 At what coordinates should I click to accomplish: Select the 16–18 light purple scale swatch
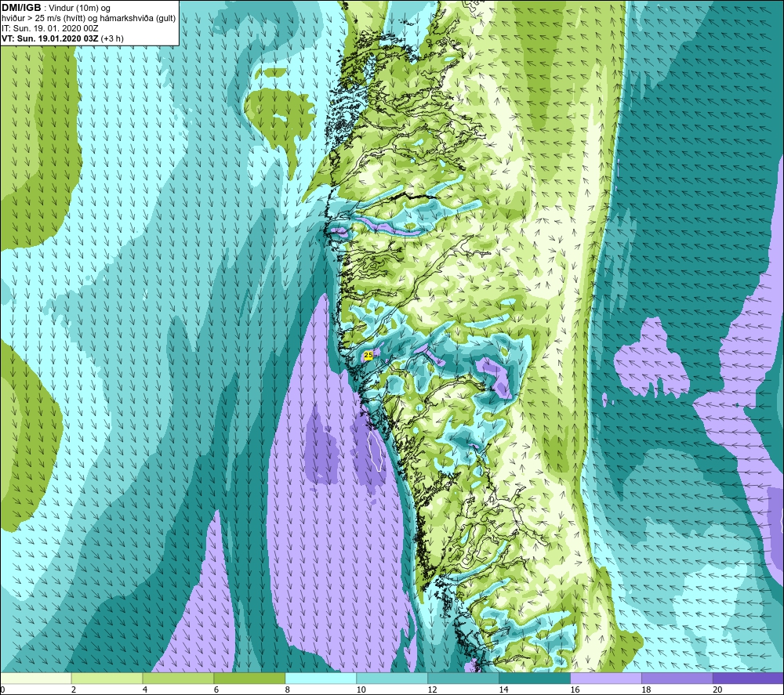606,679
